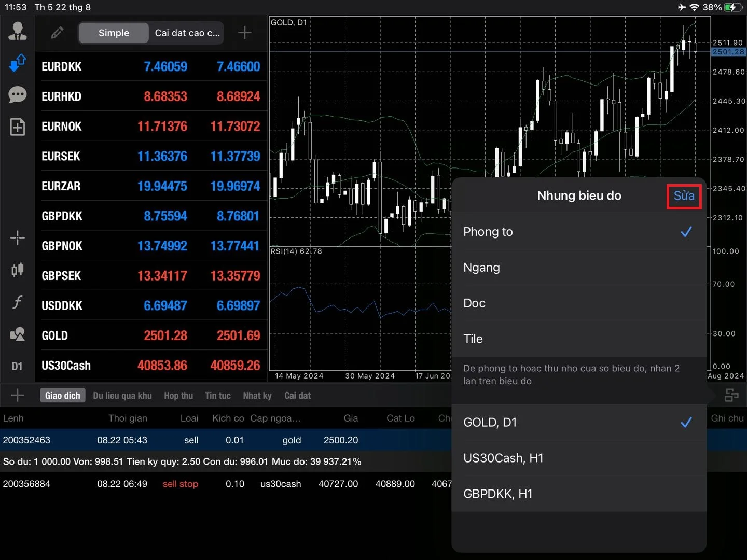Select the EURZAR quote row
Image resolution: width=747 pixels, height=560 pixels.
[x=151, y=186]
